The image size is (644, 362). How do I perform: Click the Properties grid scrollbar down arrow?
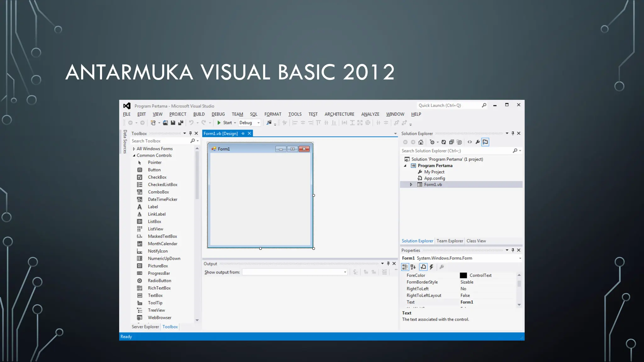[519, 305]
